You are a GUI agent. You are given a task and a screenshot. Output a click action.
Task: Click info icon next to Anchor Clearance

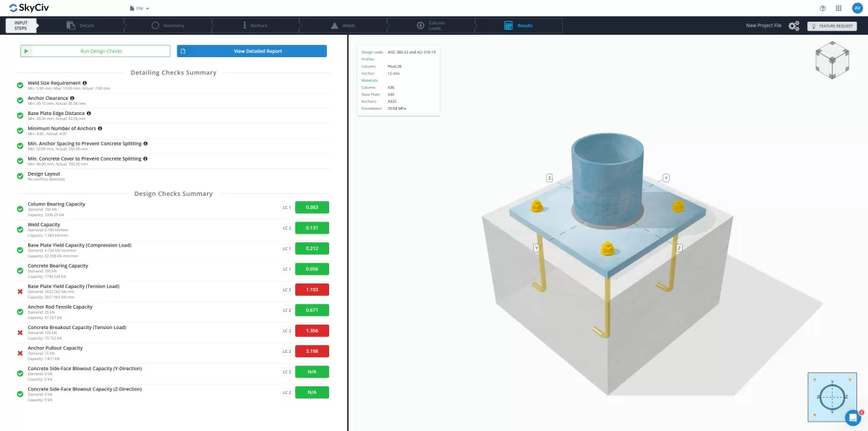72,98
